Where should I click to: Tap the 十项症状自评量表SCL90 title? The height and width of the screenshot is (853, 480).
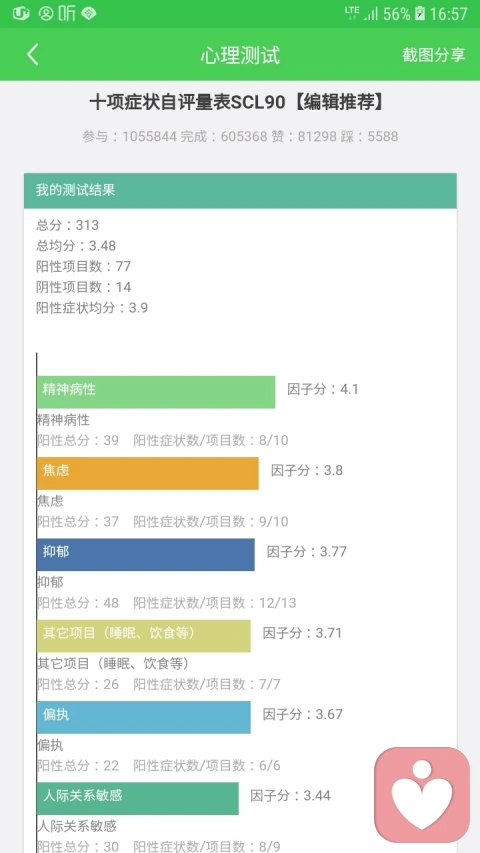187,102
